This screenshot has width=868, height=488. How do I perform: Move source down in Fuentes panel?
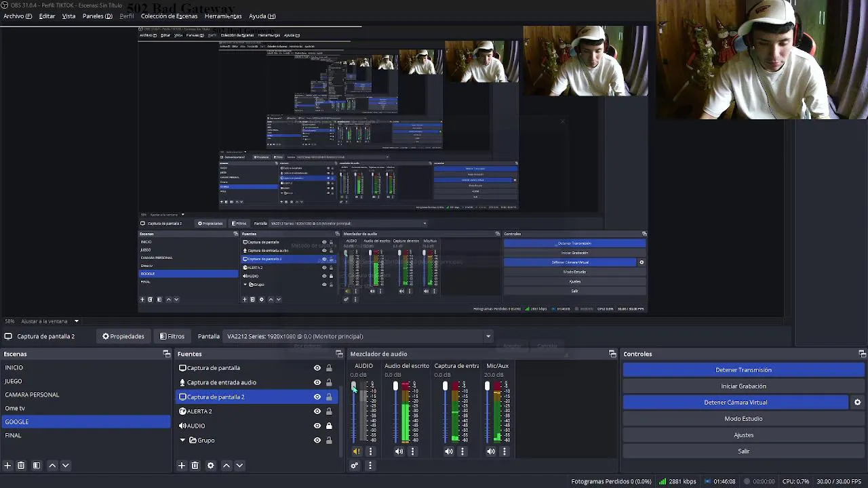(x=239, y=466)
